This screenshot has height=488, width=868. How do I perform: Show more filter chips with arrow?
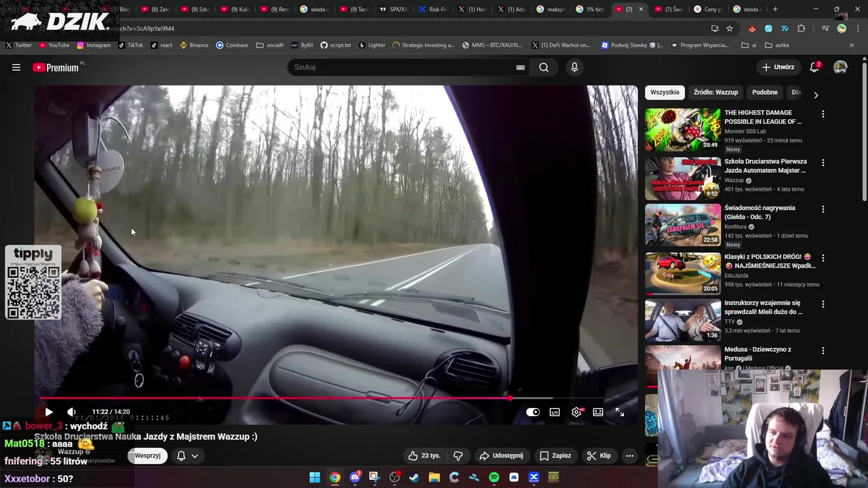point(816,95)
